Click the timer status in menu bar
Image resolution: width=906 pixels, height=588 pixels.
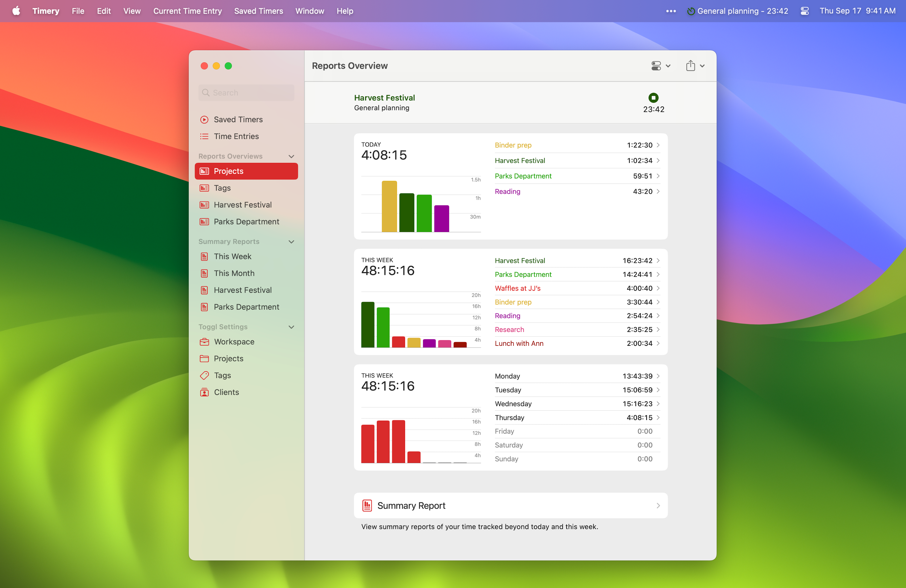[x=737, y=11]
